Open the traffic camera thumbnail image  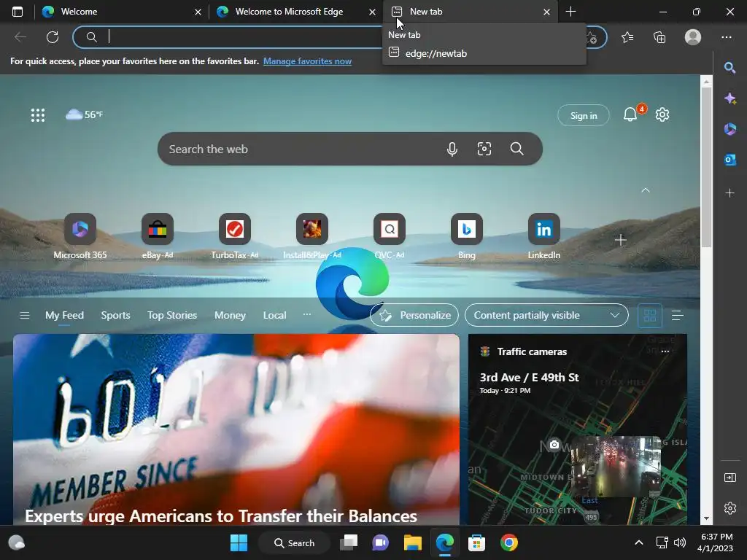click(616, 467)
